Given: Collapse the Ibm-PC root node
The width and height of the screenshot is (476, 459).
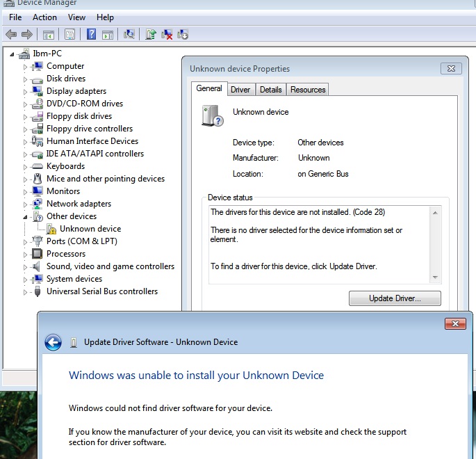Looking at the screenshot, I should [12, 54].
